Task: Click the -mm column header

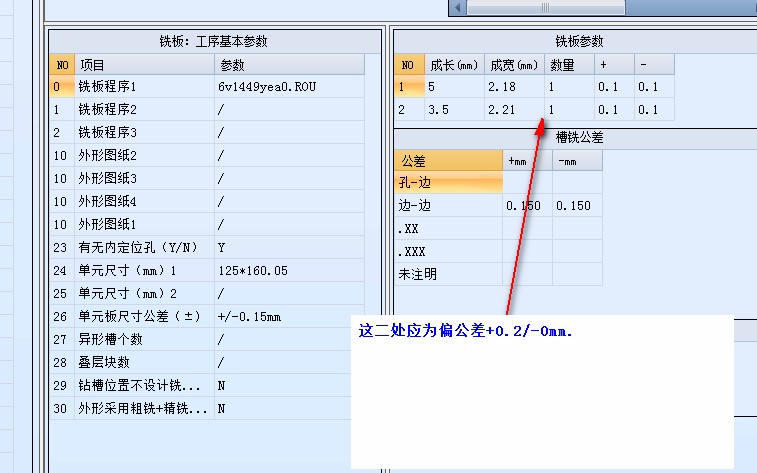Action: (x=577, y=161)
